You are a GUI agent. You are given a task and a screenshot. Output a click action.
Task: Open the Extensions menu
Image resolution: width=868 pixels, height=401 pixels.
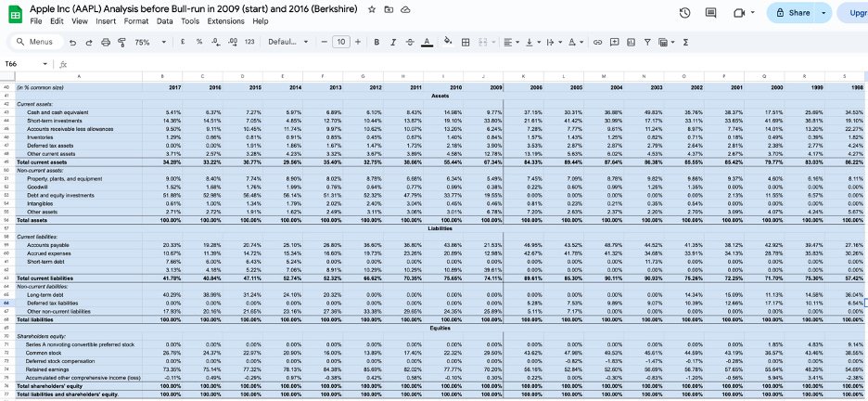point(226,21)
